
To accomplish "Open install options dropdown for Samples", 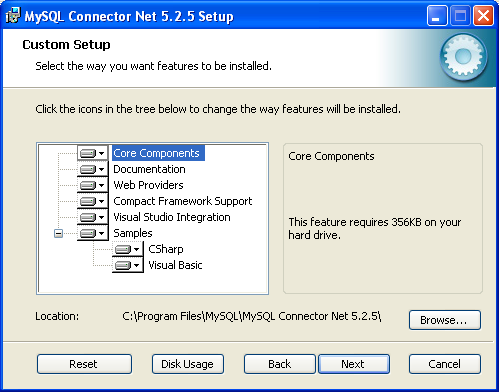I will coord(93,233).
